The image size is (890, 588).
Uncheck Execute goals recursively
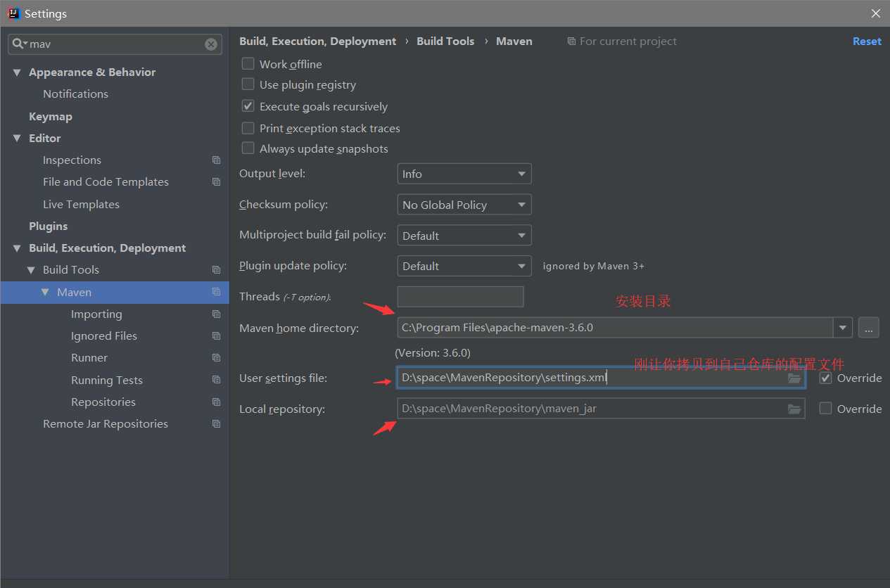(248, 106)
